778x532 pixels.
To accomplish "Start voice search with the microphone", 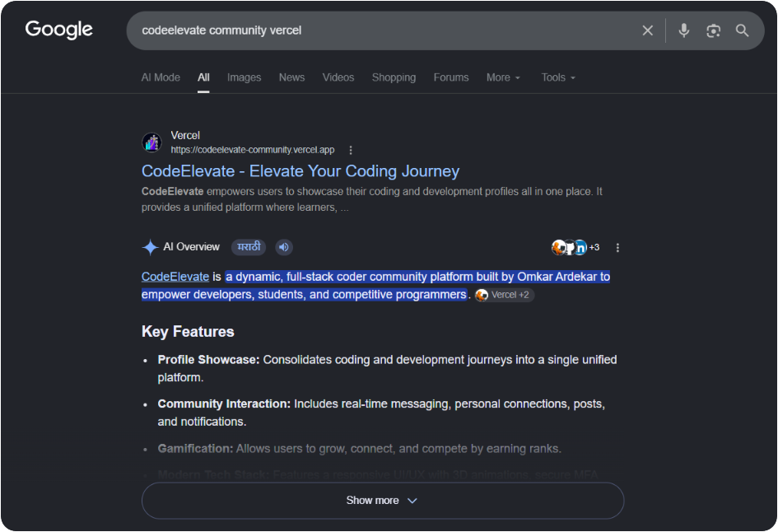I will pyautogui.click(x=683, y=30).
